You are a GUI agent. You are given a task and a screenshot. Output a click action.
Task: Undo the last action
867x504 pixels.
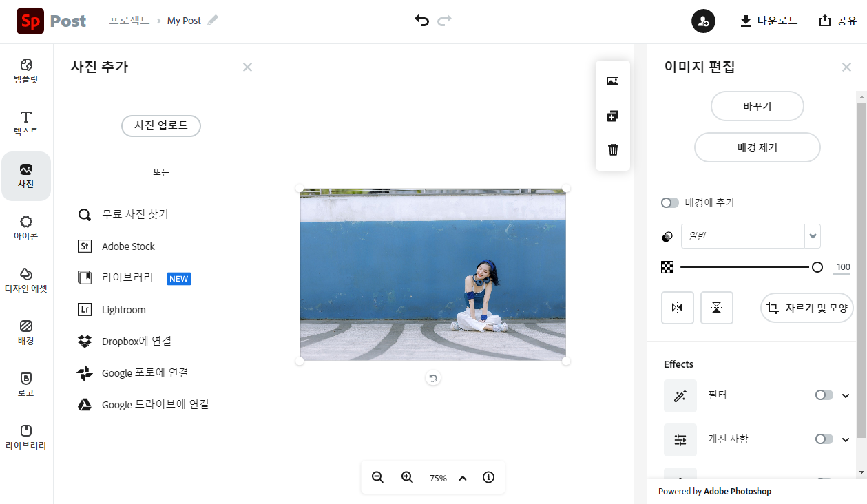tap(421, 21)
